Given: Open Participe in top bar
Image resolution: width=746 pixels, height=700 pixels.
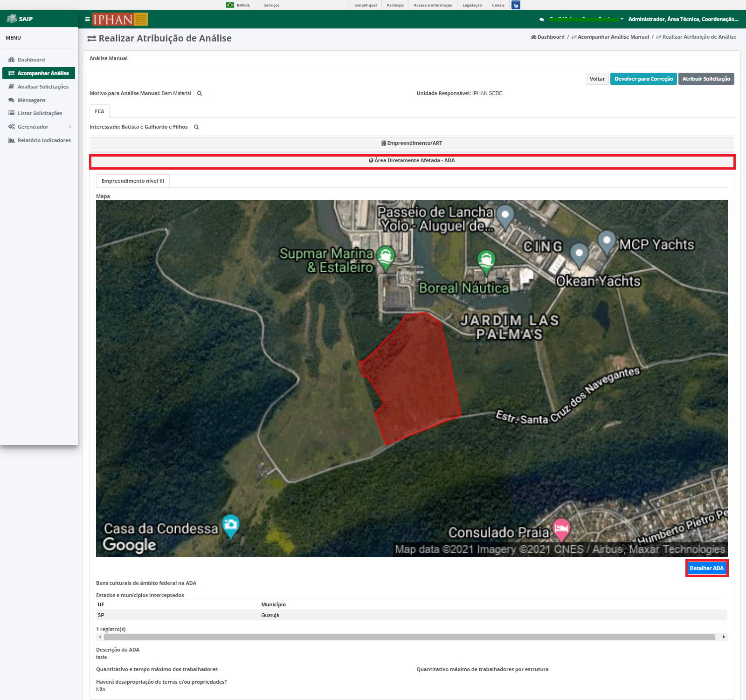Looking at the screenshot, I should [395, 5].
